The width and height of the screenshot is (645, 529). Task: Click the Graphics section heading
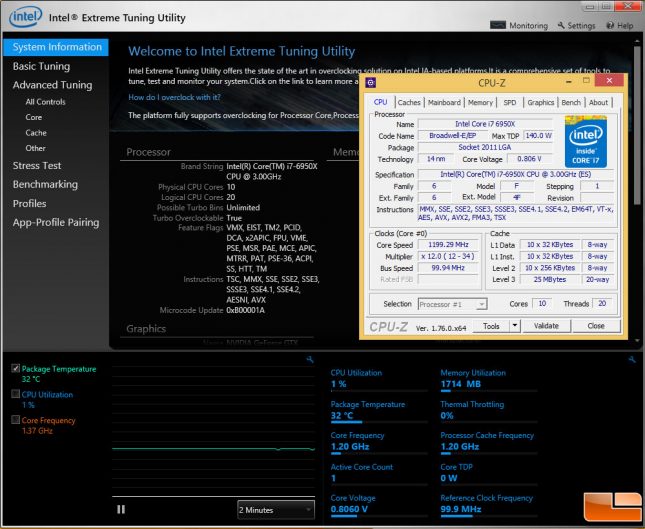coord(146,329)
